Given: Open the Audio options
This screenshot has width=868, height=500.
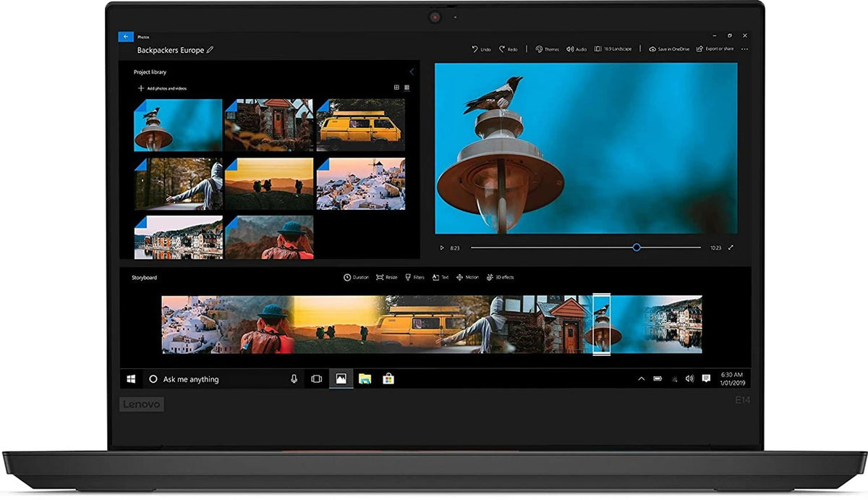Looking at the screenshot, I should coord(576,49).
